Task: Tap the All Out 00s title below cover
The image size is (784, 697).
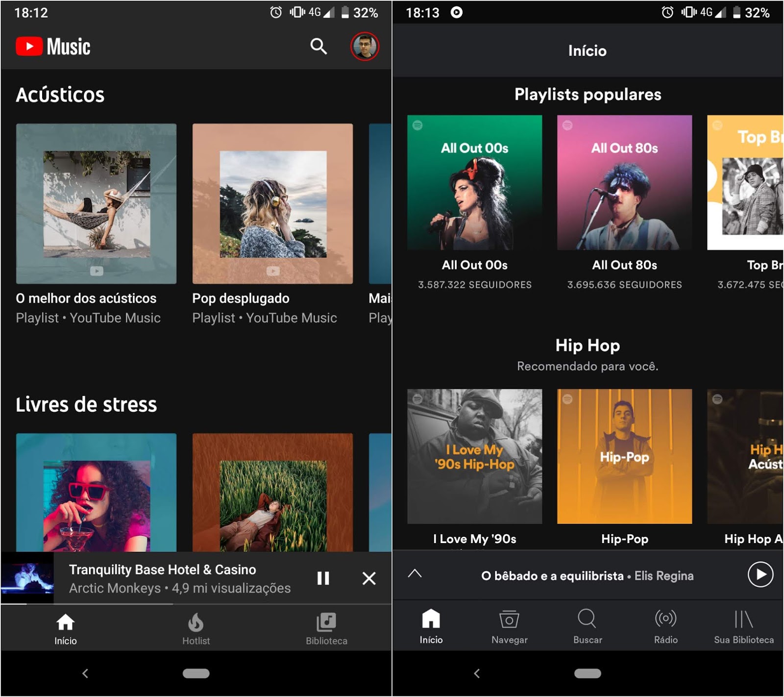Action: [475, 265]
